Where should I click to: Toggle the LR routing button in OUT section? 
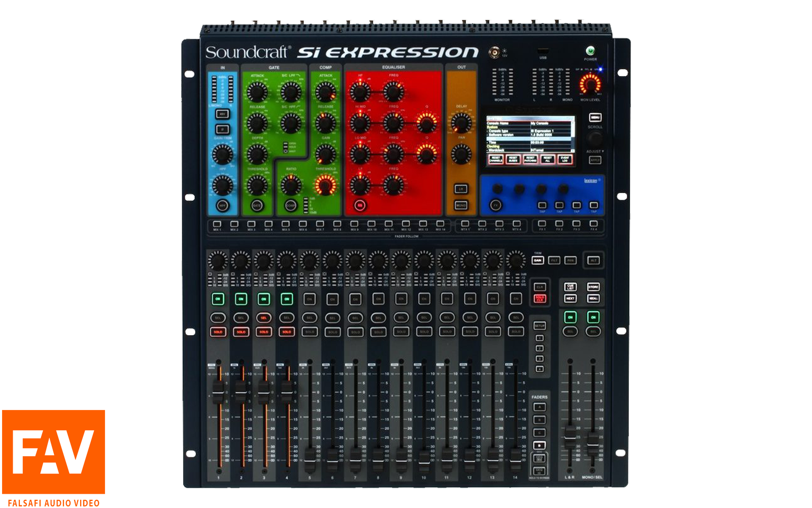[x=461, y=189]
